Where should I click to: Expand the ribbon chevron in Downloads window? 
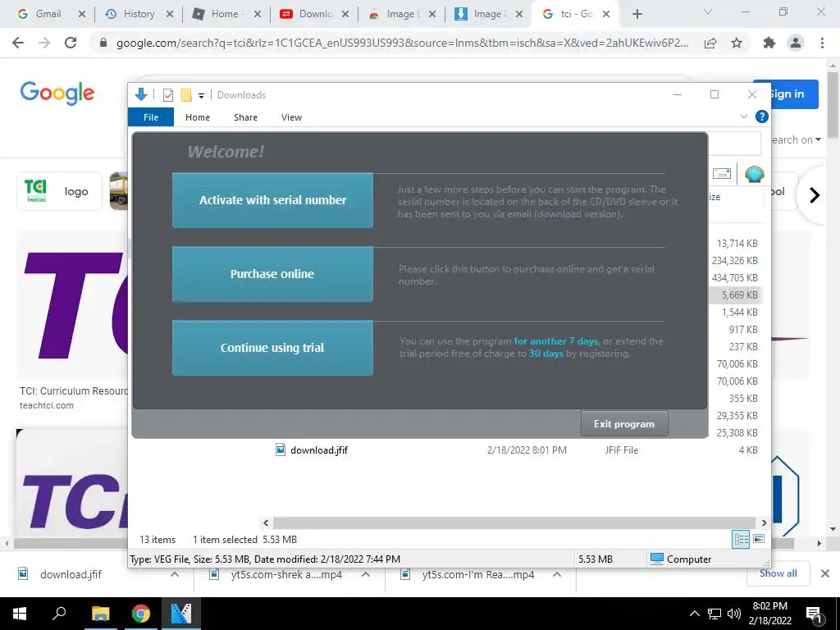click(743, 116)
